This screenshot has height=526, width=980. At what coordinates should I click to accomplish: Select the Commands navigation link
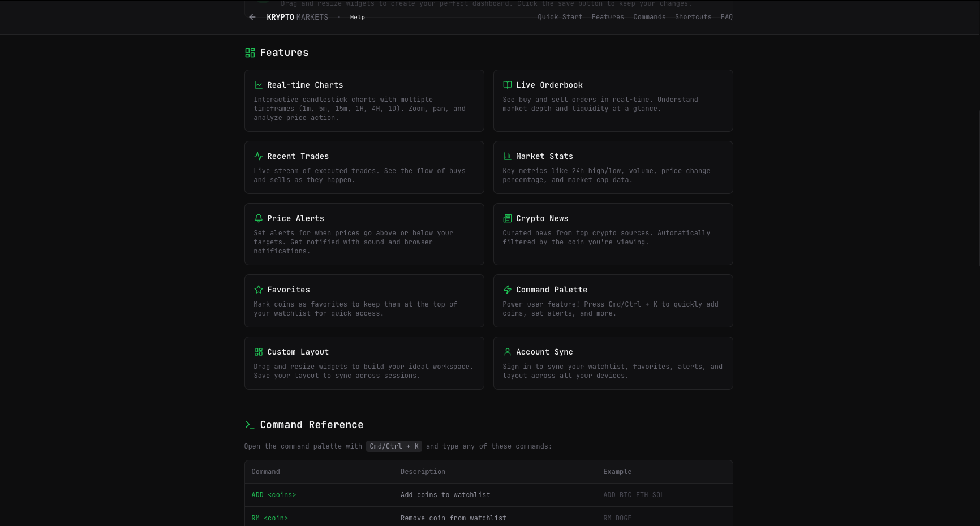pos(649,17)
